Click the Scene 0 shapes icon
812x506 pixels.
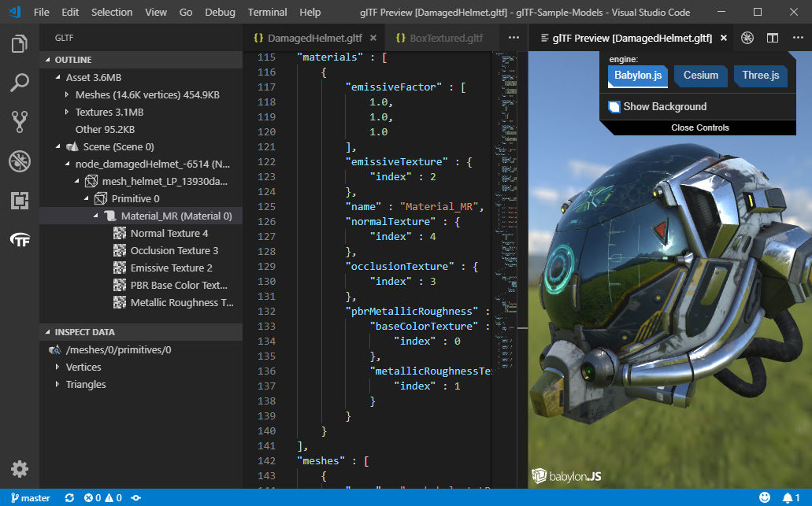pos(72,147)
